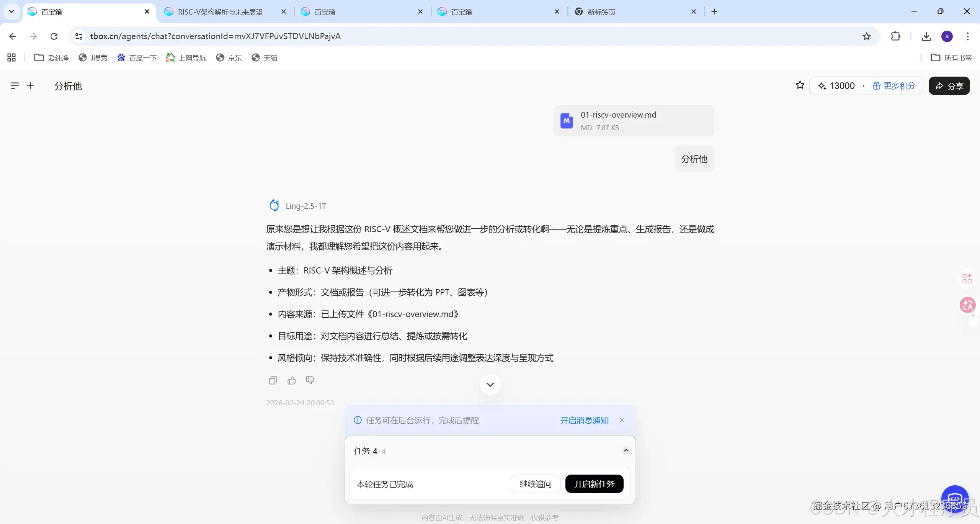Screen dimensions: 980x524
Task: Switch to the 新标签页 tab
Action: click(x=601, y=11)
